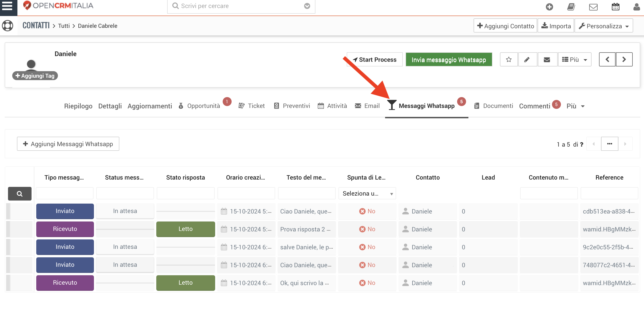Click Invia messaggio Whatsapp button

[449, 60]
